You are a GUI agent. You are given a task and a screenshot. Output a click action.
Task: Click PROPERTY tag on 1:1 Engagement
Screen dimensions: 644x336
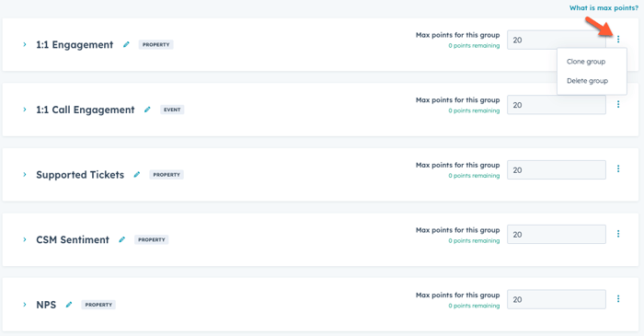pyautogui.click(x=156, y=44)
